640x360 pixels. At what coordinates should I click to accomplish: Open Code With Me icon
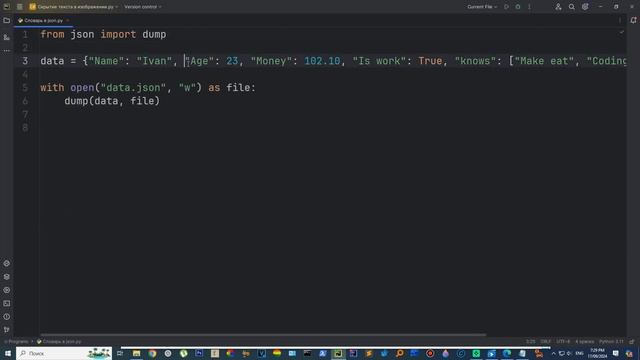pyautogui.click(x=558, y=7)
